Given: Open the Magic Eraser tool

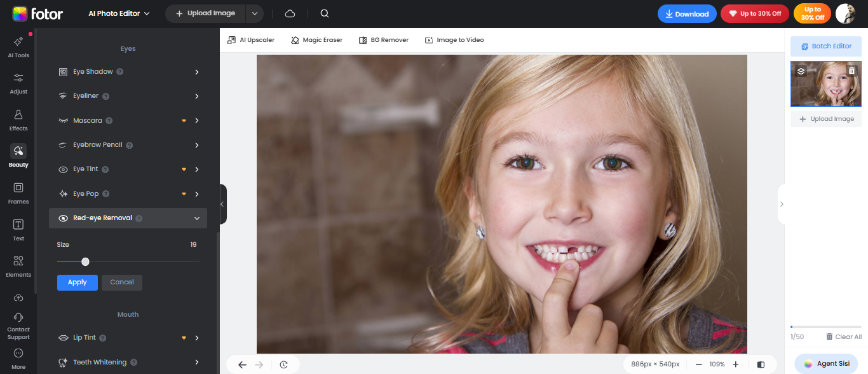Looking at the screenshot, I should [316, 40].
